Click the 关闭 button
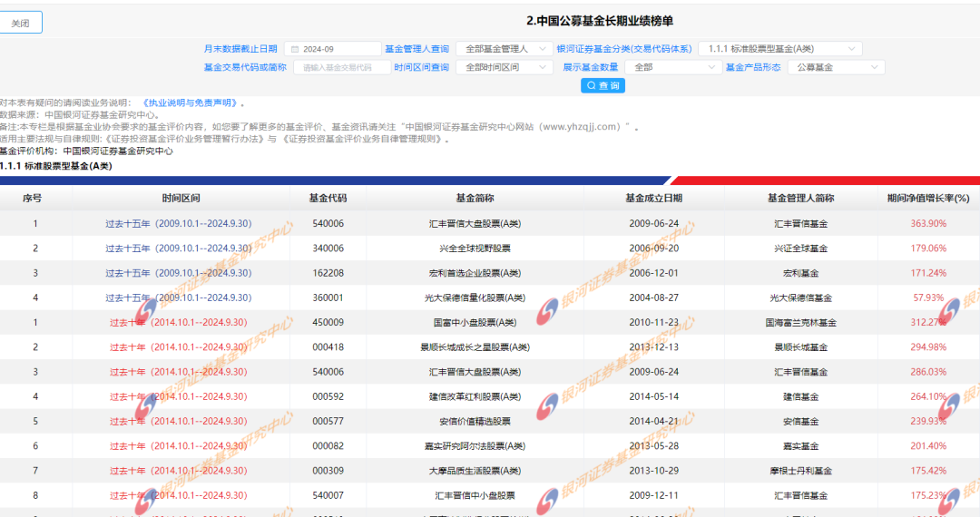Image resolution: width=980 pixels, height=517 pixels. pos(21,23)
